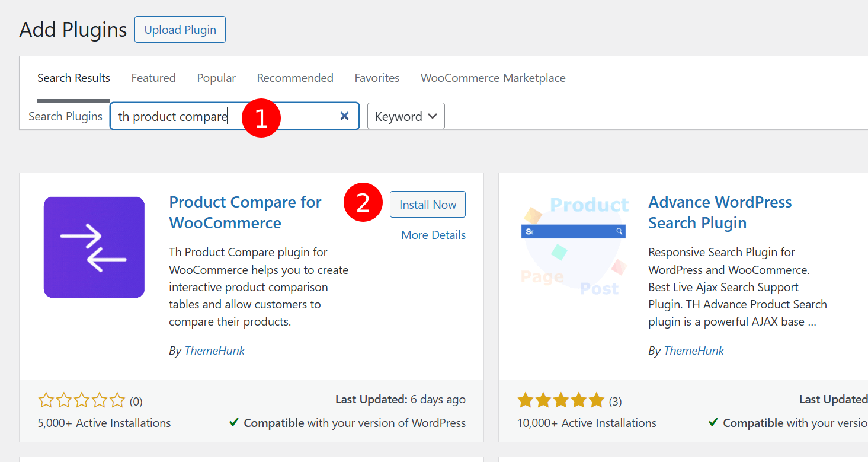Click the Product Compare plugin description text
Viewport: 868px width, 462px height.
click(259, 287)
